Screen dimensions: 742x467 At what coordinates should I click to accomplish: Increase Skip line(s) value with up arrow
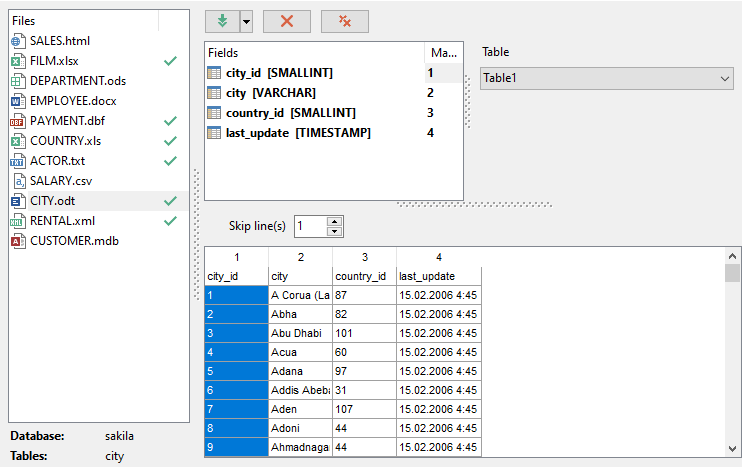click(334, 221)
